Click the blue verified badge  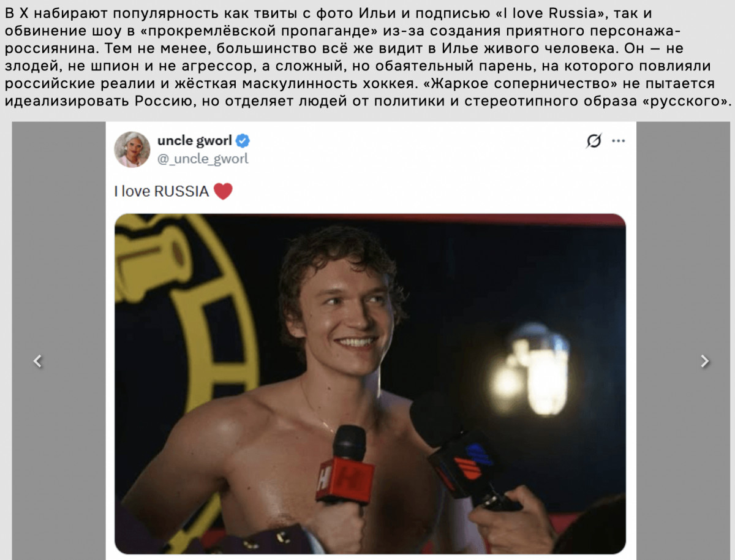243,141
